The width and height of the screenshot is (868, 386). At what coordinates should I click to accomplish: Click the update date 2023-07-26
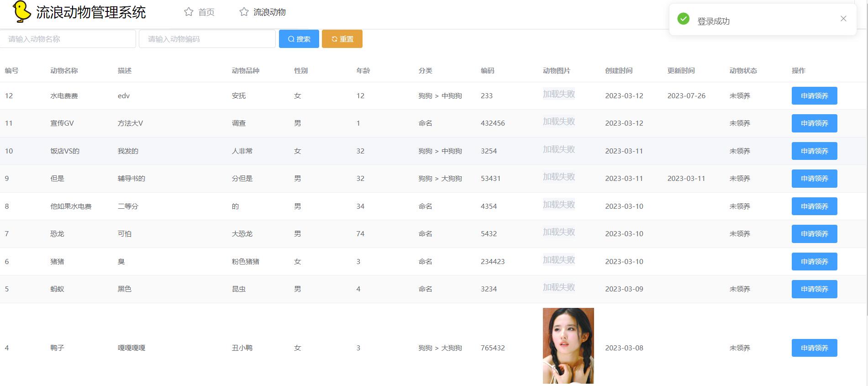point(686,96)
